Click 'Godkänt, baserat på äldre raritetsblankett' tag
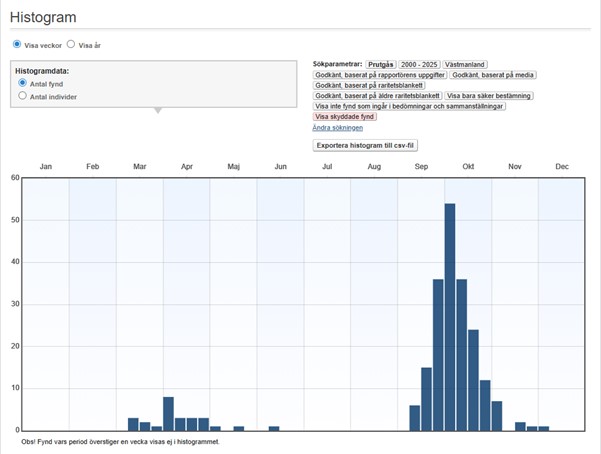601x454 pixels. coord(377,96)
